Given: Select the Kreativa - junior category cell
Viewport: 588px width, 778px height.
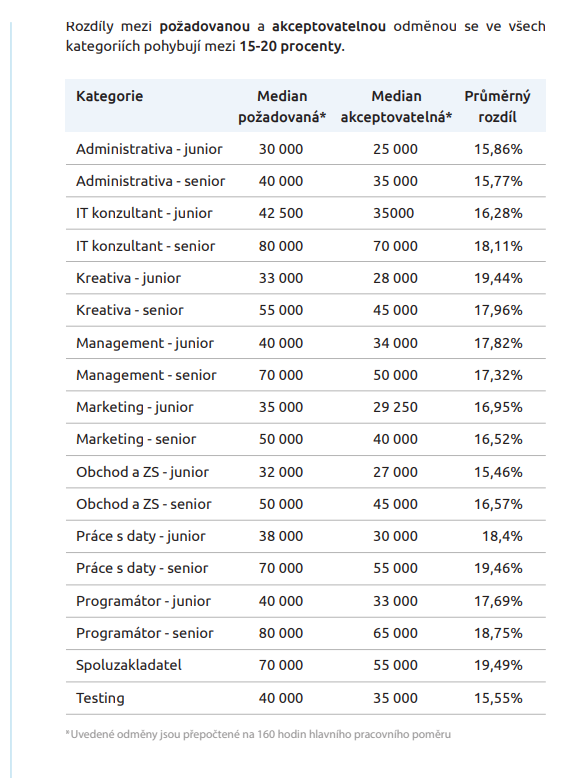Looking at the screenshot, I should [x=128, y=278].
